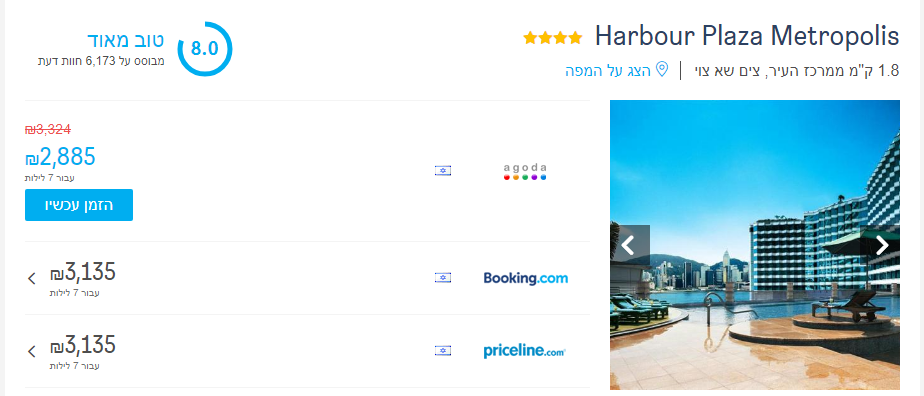Click the 6,173 reviews count text
Screen dimensions: 924x396
click(x=101, y=61)
